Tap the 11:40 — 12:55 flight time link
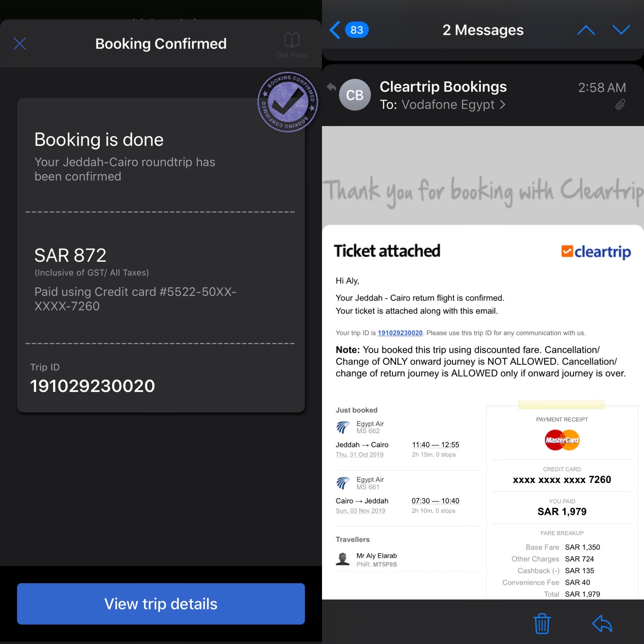644x644 pixels. [x=435, y=445]
